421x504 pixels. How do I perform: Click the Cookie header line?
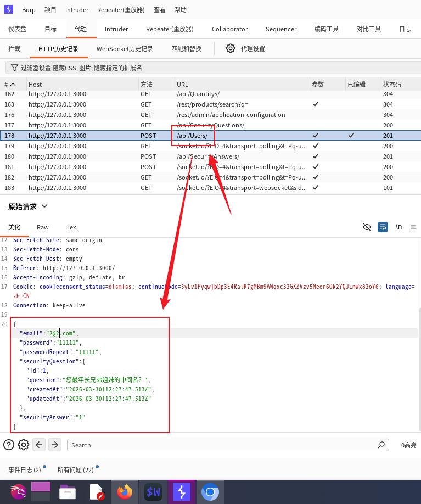pos(214,291)
